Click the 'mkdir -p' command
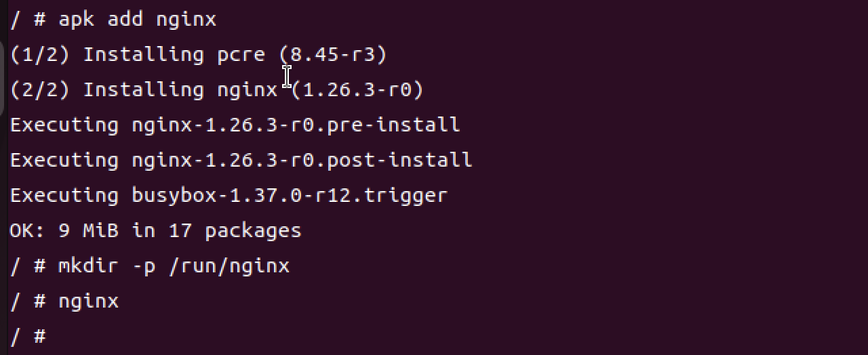868x355 pixels. pyautogui.click(x=107, y=266)
